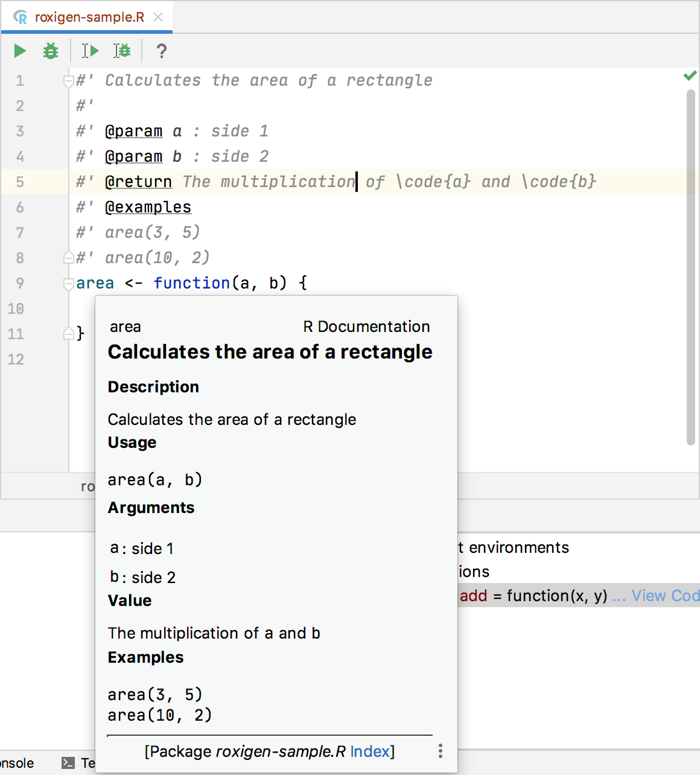
Task: Click the function keyword on line 9
Action: [192, 283]
